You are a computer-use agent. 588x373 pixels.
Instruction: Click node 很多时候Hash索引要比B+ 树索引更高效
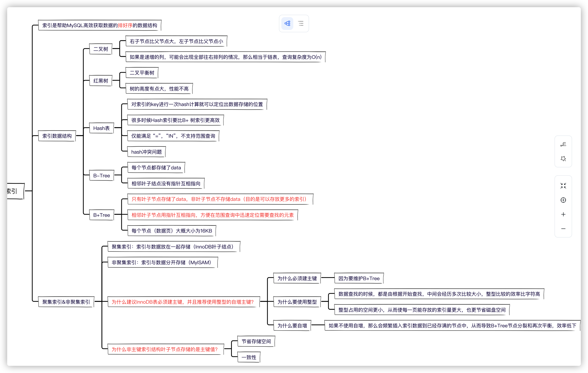click(x=175, y=120)
